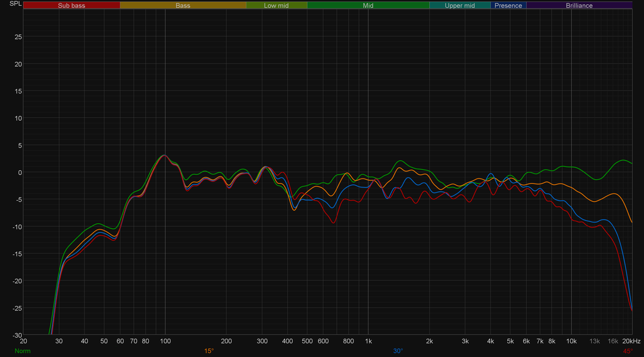644x357 pixels.
Task: Click the SPL axis label
Action: [x=15, y=4]
